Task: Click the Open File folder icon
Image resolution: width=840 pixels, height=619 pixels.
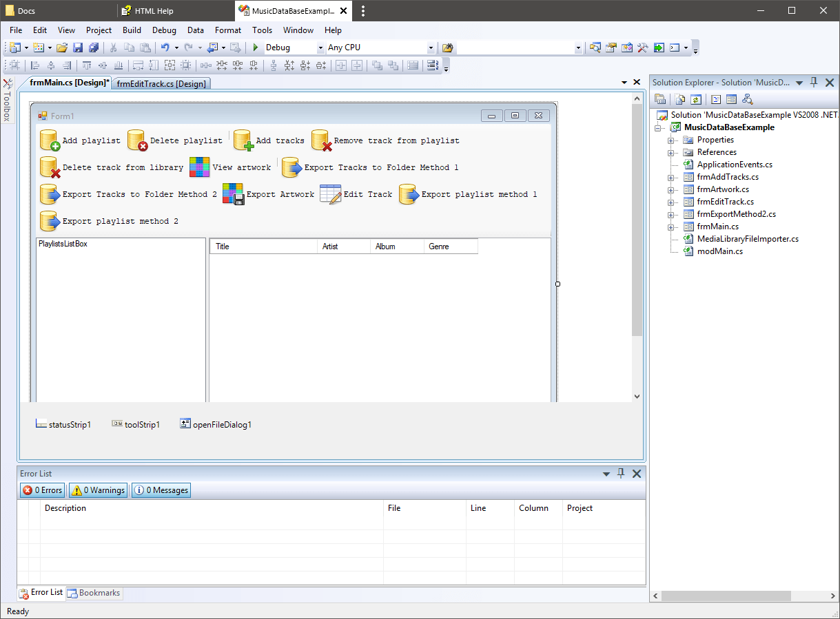Action: click(62, 48)
